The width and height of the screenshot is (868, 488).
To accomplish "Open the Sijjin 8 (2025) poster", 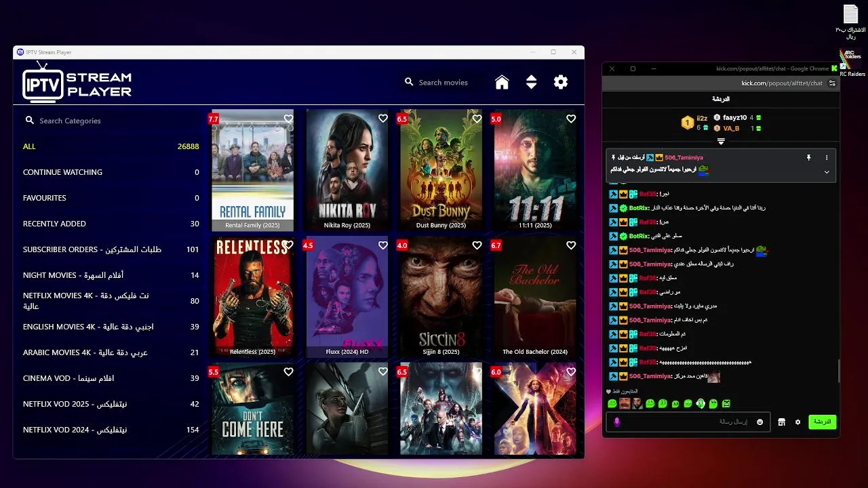I will tap(441, 297).
